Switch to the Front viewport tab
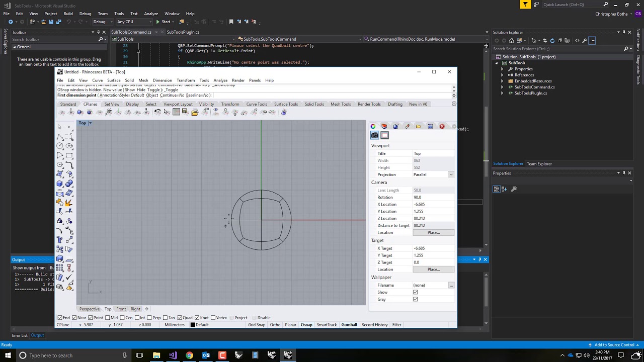 pyautogui.click(x=121, y=309)
